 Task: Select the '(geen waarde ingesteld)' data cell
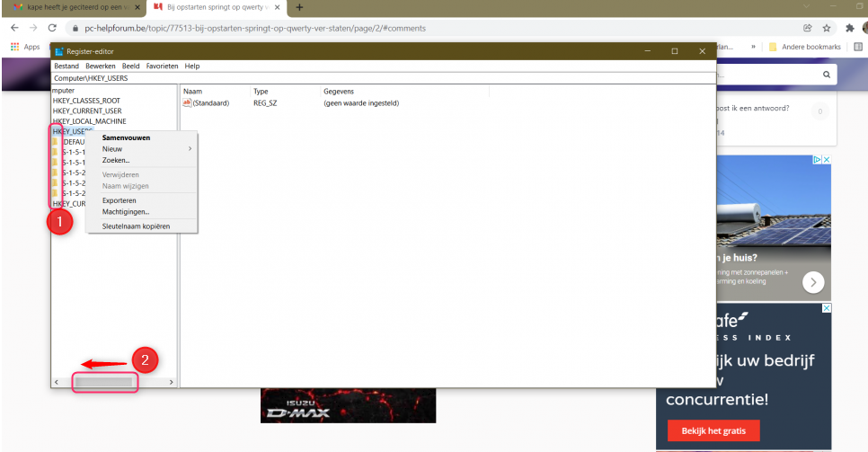(361, 103)
